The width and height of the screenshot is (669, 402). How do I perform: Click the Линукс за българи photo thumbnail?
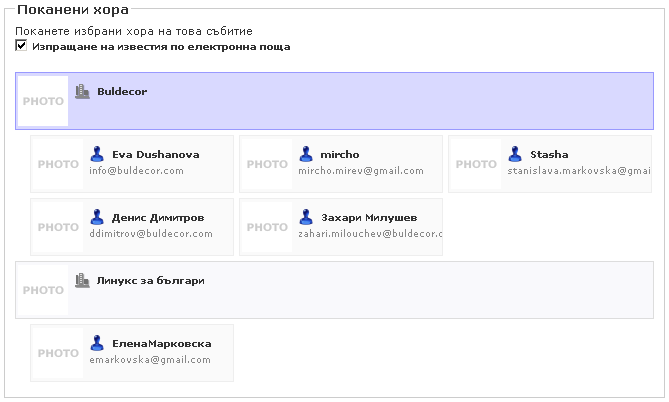(43, 290)
